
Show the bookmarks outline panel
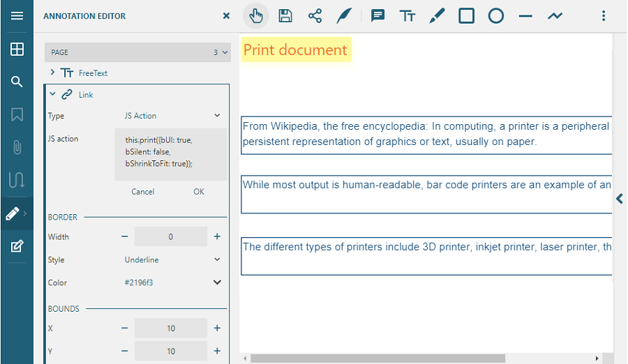pyautogui.click(x=17, y=114)
